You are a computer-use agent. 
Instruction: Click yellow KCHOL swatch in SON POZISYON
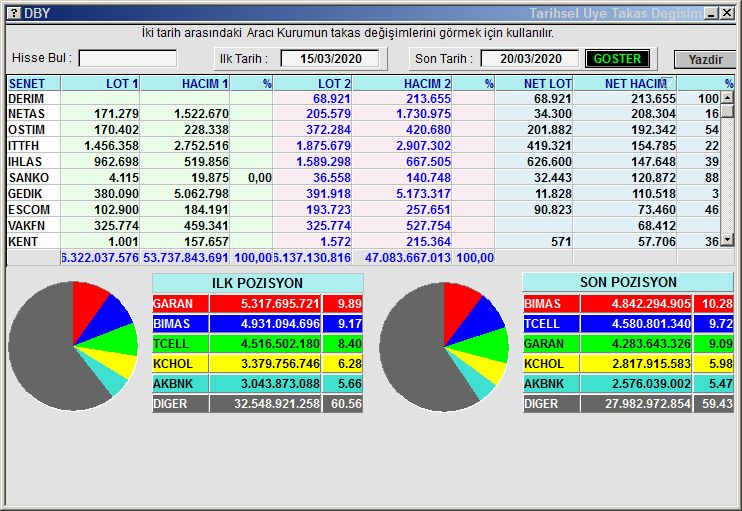pos(551,364)
